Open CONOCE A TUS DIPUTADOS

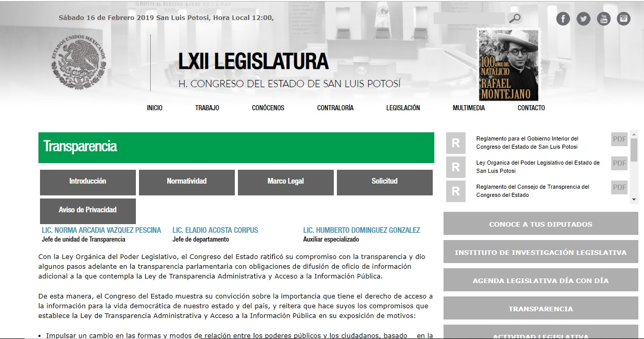(x=541, y=224)
